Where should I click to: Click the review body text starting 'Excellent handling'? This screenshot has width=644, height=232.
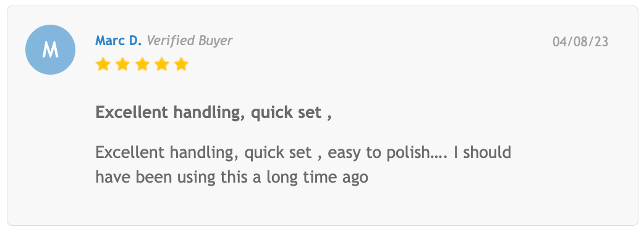(x=303, y=165)
